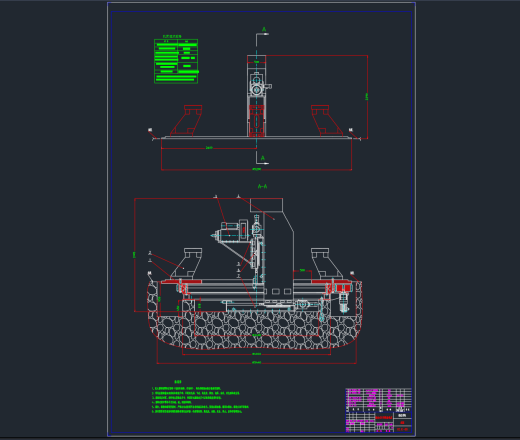Screen dimensions: 520x440
Task: Select the "A" cutting-plane marker above the column
Action: 264,30
